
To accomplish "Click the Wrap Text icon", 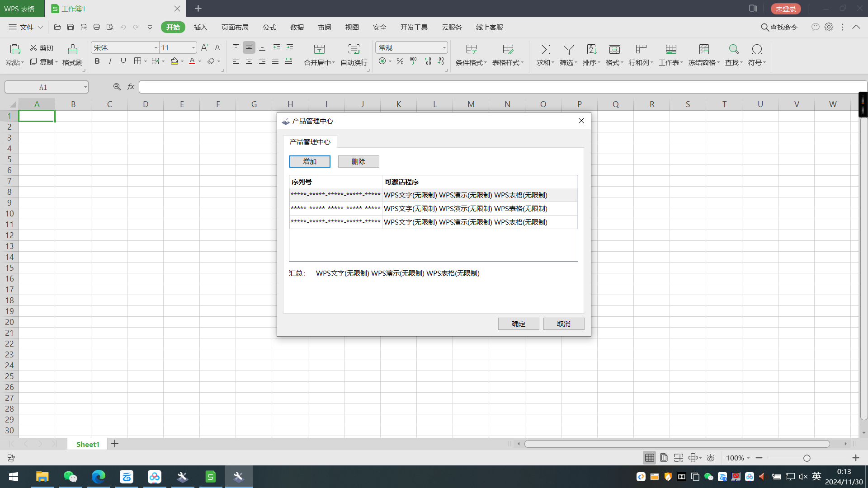I will pos(354,49).
